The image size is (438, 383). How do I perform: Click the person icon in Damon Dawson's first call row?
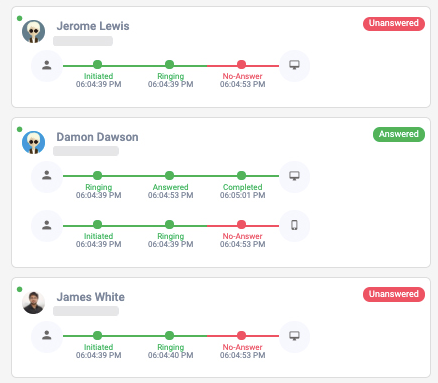point(47,176)
